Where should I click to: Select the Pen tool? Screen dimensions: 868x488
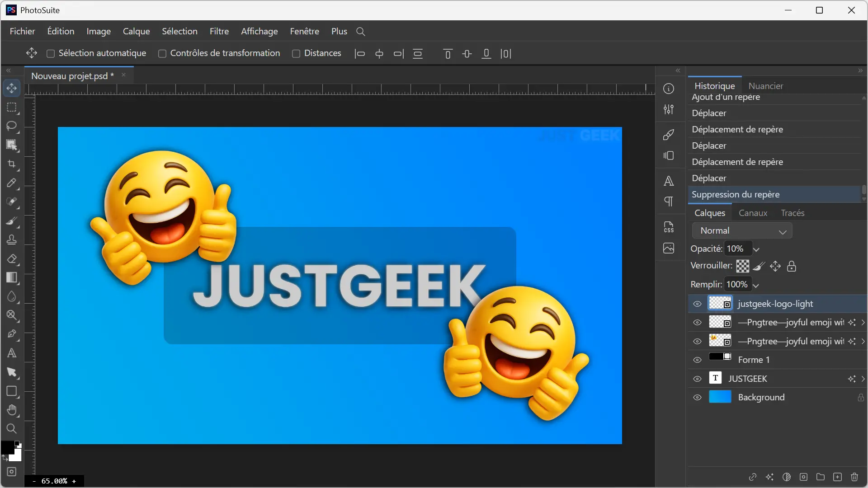[12, 334]
